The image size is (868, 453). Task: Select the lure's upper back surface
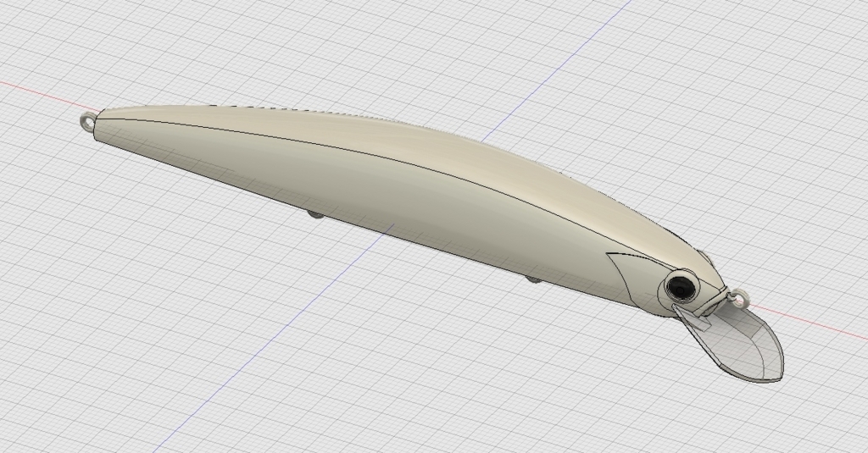(420, 144)
